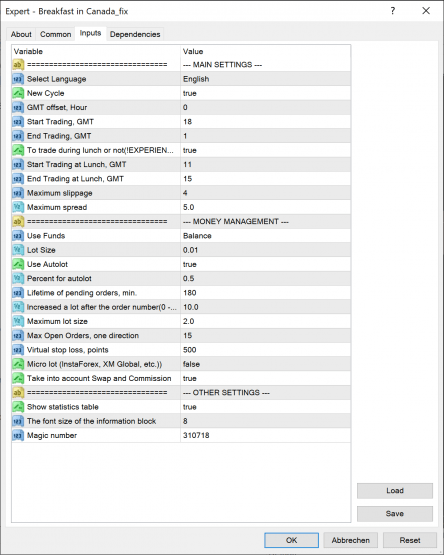Click the icon beside Select Language

(x=18, y=79)
